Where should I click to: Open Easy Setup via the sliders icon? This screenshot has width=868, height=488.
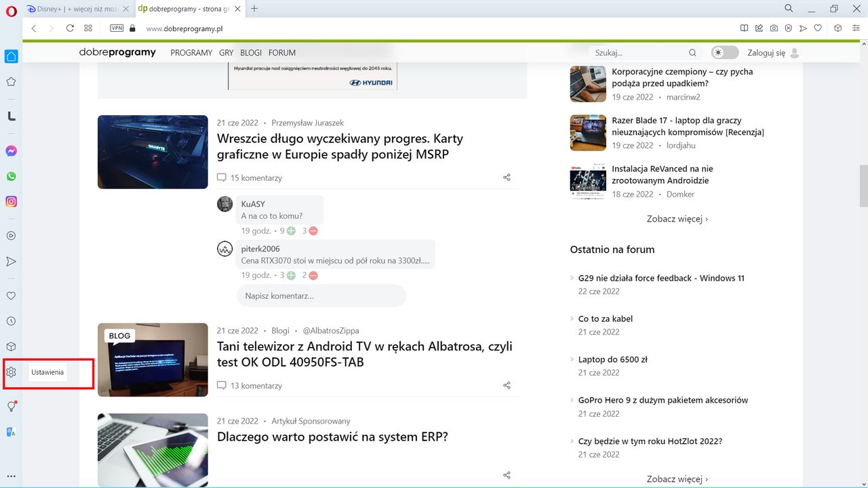[x=856, y=28]
